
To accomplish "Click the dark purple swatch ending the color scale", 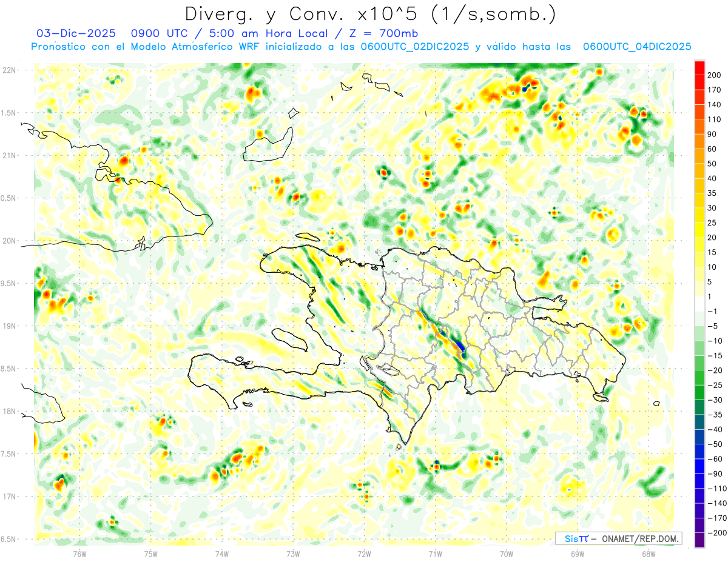I will pyautogui.click(x=699, y=540).
